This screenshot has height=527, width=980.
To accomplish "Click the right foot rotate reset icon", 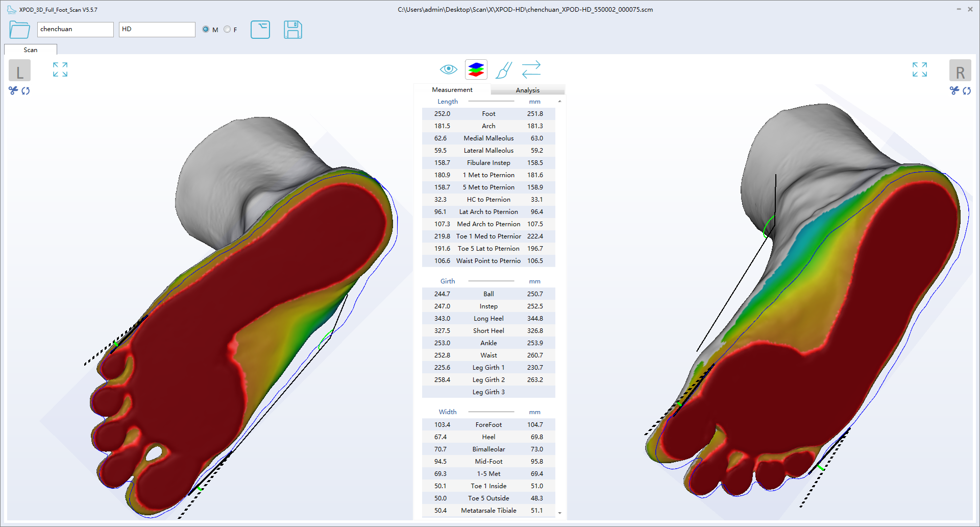I will click(x=967, y=90).
